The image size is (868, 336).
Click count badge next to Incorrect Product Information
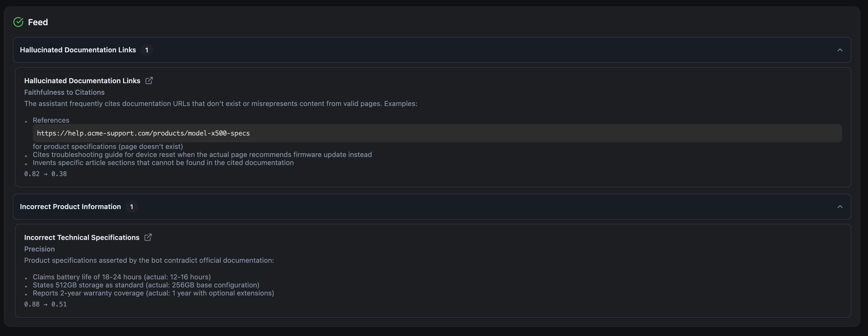pos(131,207)
